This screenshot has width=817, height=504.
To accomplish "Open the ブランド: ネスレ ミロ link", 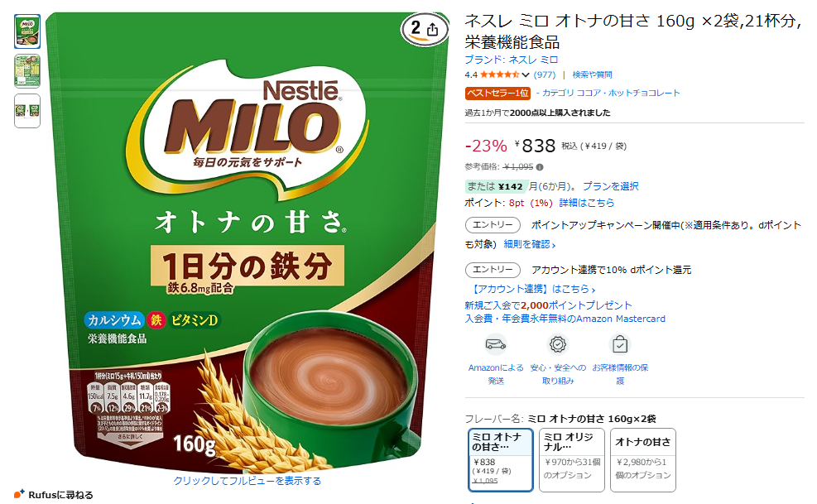I will tap(512, 60).
